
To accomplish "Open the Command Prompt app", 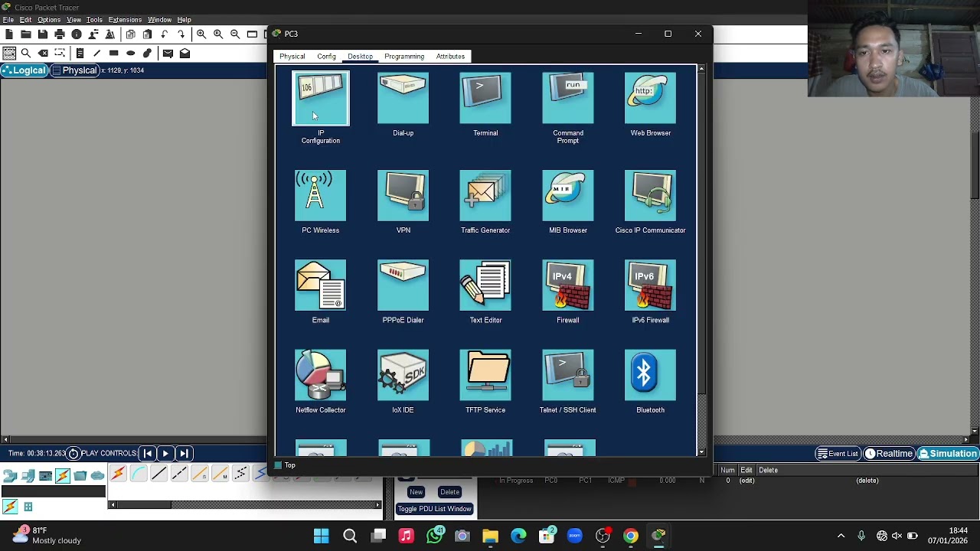I will [568, 99].
